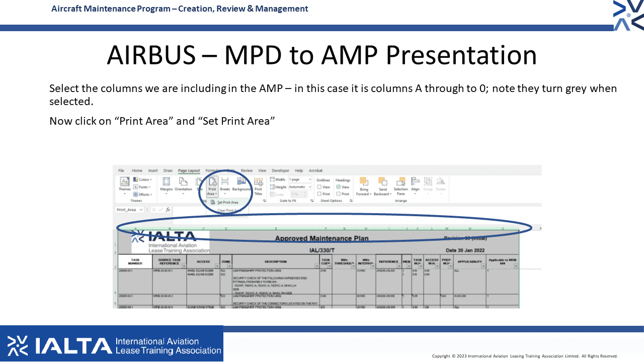Click the TASK NUMBER header cell
Image resolution: width=644 pixels, height=362 pixels.
(135, 261)
